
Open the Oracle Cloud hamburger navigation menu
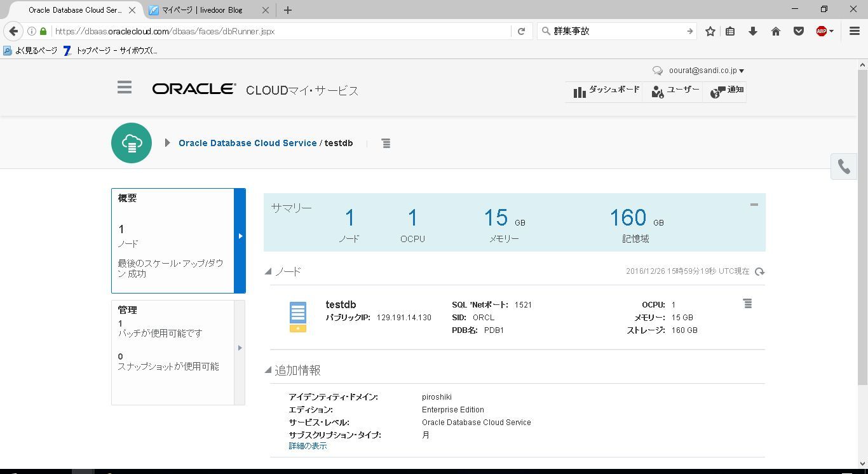(x=125, y=88)
